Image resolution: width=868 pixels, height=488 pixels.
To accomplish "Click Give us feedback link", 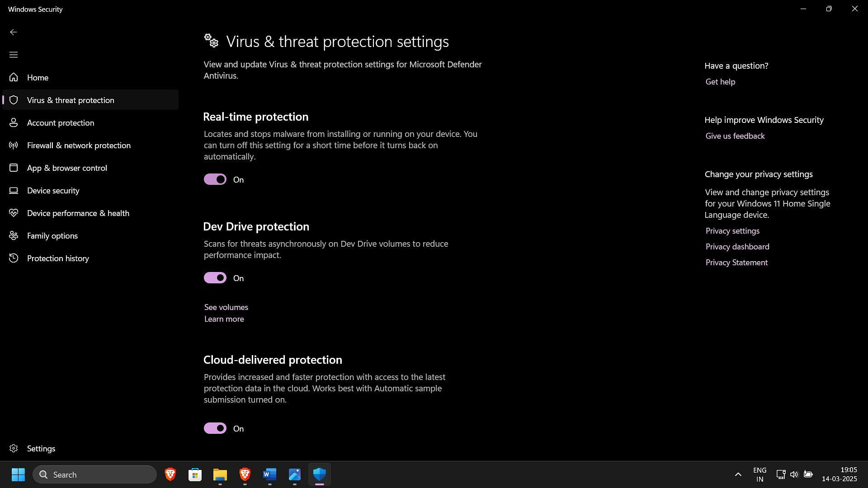I will tap(735, 136).
